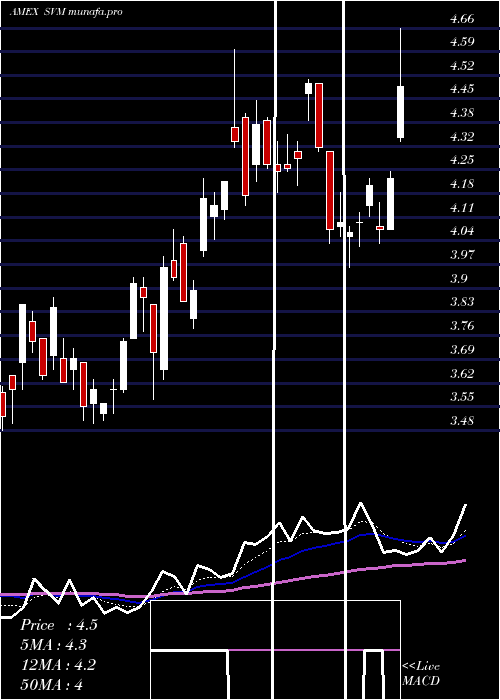
Task: Click the 4.59 price axis label
Action: (x=462, y=42)
